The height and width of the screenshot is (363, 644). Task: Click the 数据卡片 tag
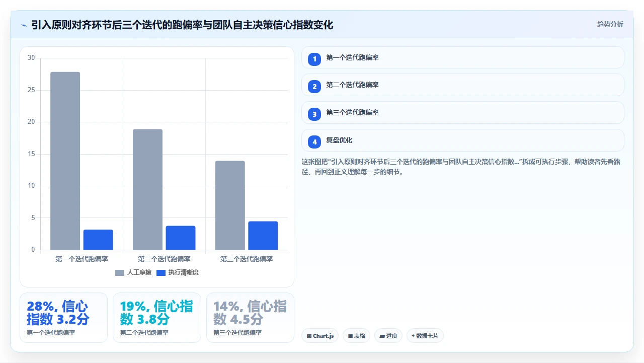point(425,336)
